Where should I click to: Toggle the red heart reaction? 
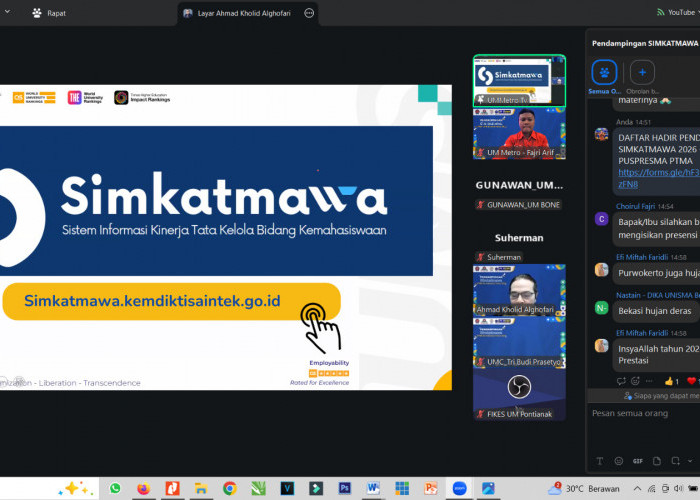tap(692, 381)
